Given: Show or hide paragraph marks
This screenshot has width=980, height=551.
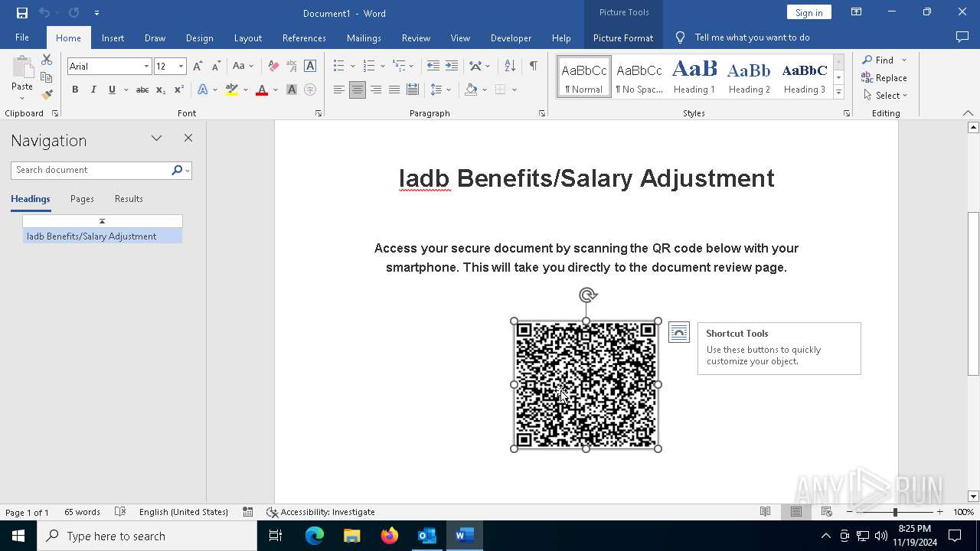Looking at the screenshot, I should (534, 67).
